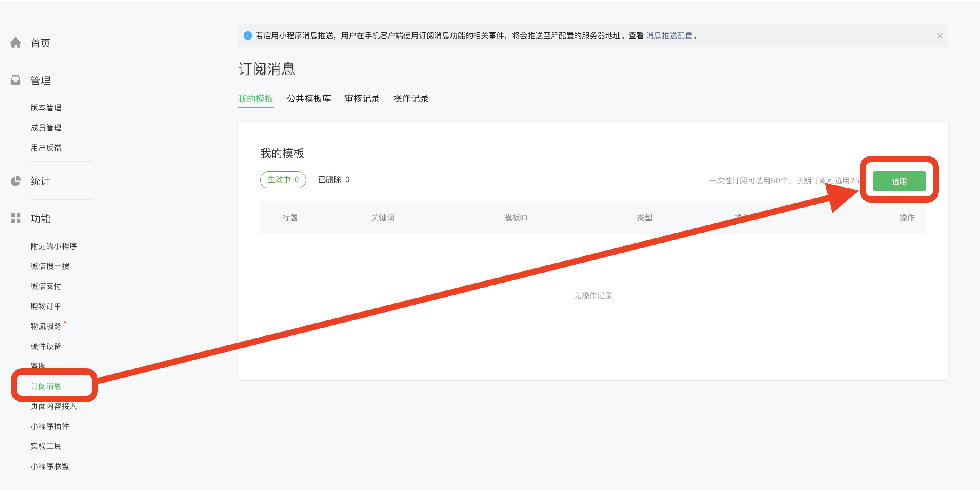The width and height of the screenshot is (980, 490).
Task: Click the statistics pie chart icon
Action: click(16, 181)
